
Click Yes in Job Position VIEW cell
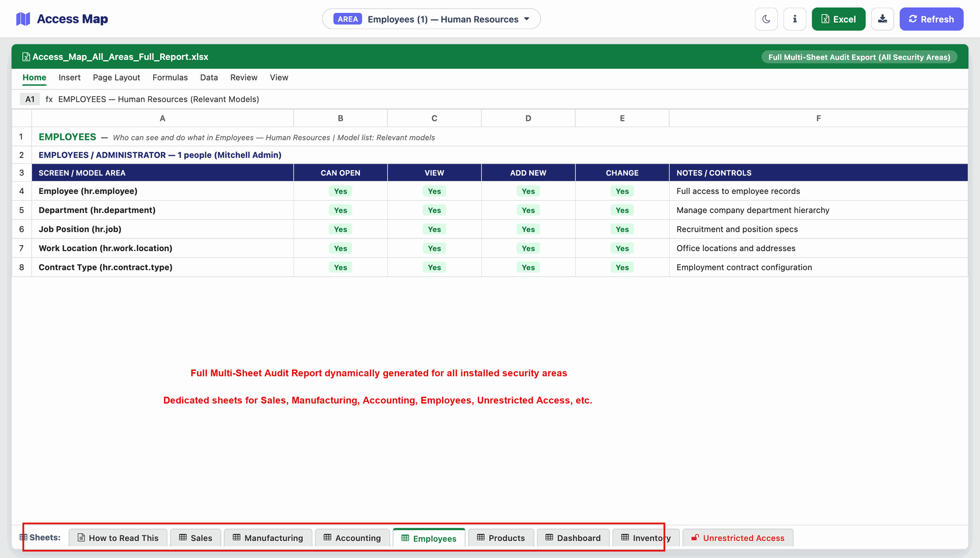tap(434, 229)
